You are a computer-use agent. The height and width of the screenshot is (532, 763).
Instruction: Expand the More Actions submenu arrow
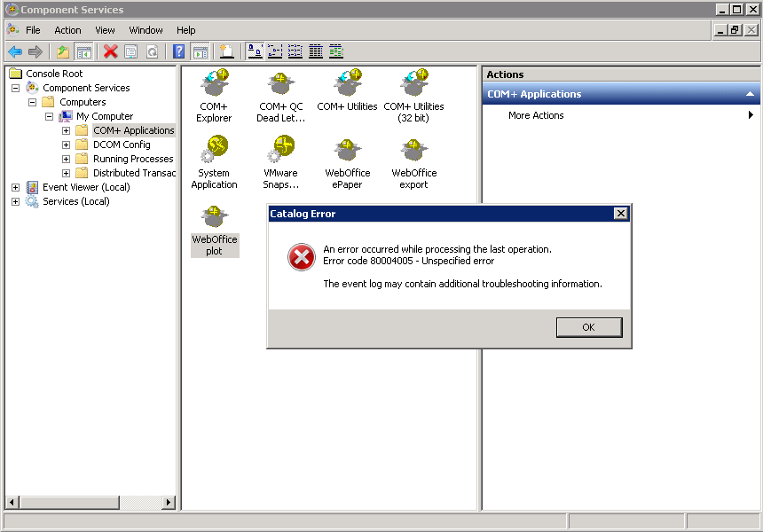coord(751,115)
